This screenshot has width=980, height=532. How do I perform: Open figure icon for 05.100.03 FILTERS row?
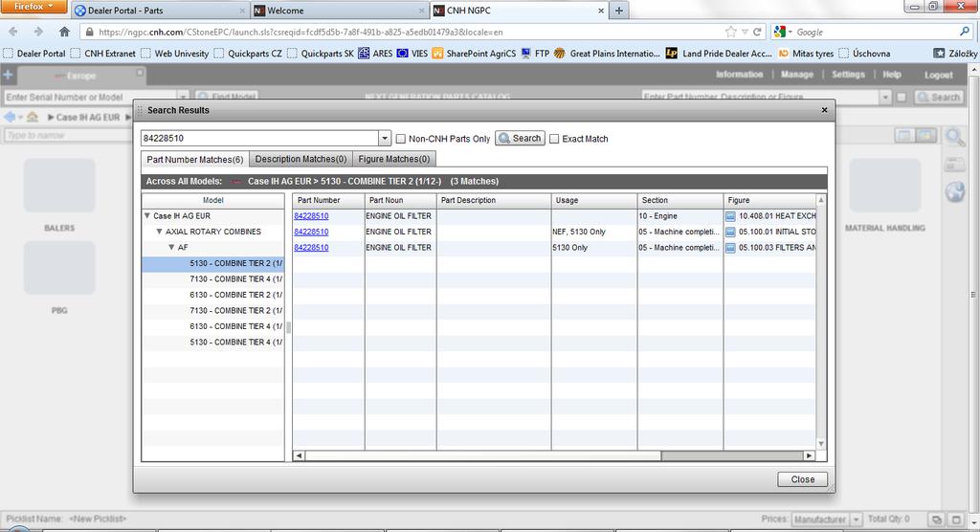coord(730,248)
